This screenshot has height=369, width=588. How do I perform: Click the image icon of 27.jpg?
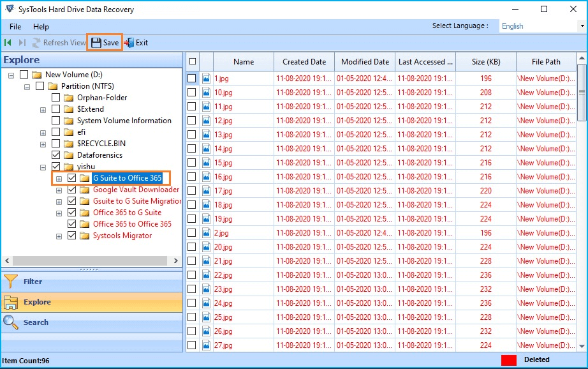tap(206, 345)
